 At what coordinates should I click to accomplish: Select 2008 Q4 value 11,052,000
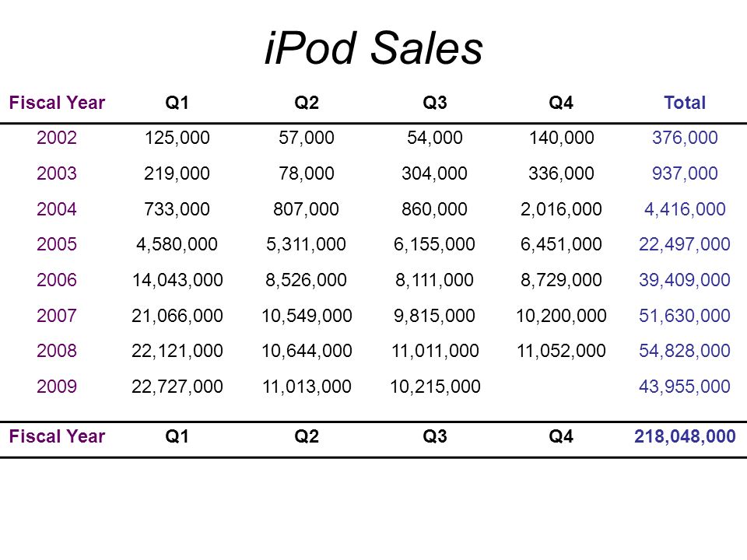[561, 351]
